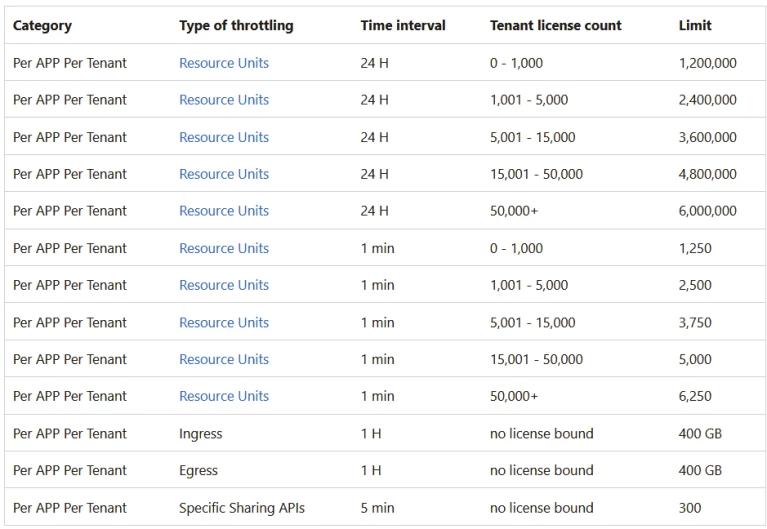The width and height of the screenshot is (767, 529).
Task: Click Resource Units link in the 3,750 limit row
Action: coord(224,322)
